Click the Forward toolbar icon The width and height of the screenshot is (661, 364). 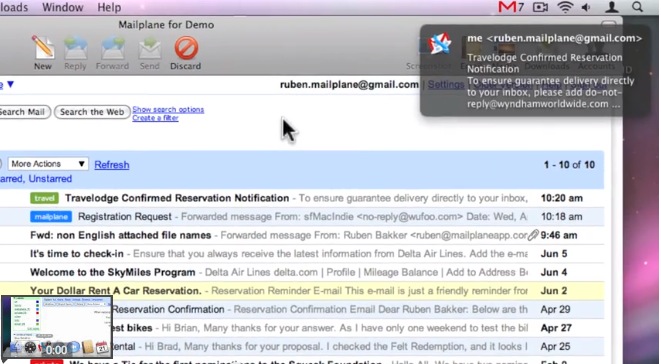point(112,48)
